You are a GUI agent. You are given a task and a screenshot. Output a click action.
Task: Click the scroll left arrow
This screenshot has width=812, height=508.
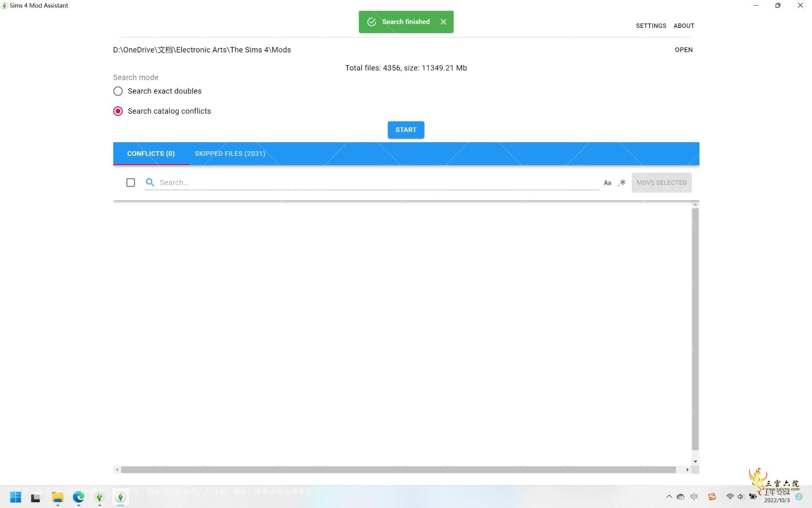[x=117, y=470]
